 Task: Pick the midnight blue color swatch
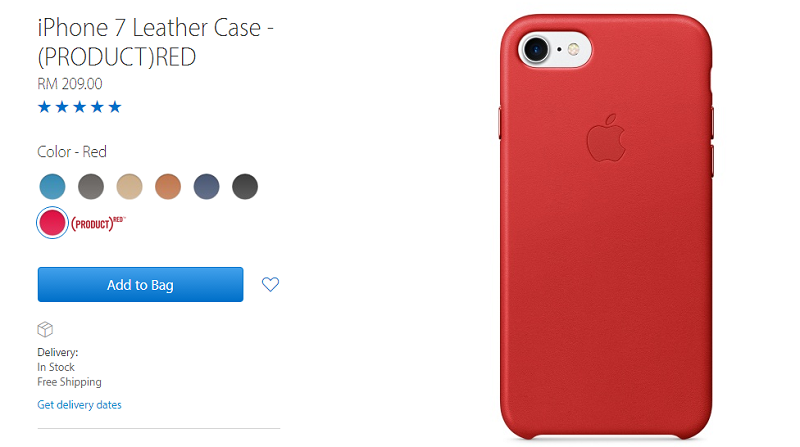tap(206, 186)
